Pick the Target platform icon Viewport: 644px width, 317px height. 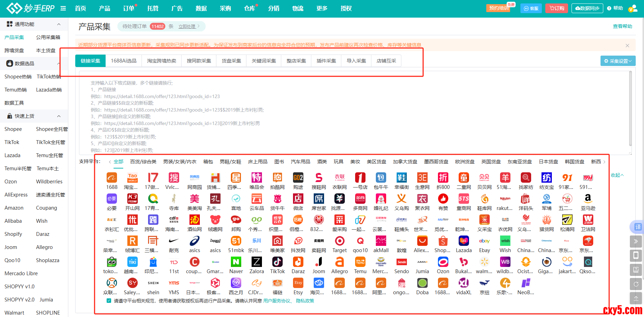click(339, 241)
